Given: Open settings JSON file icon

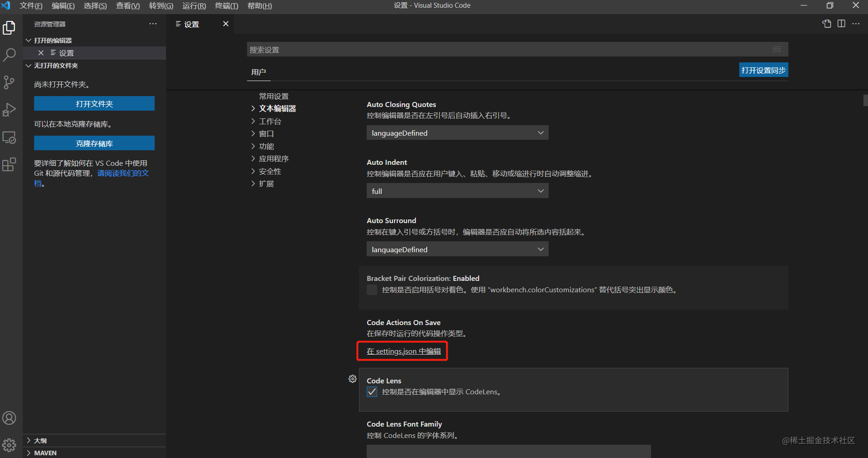Looking at the screenshot, I should point(827,24).
